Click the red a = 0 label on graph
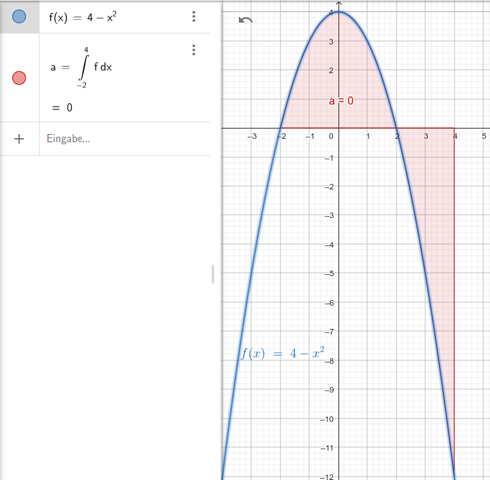 pos(341,101)
